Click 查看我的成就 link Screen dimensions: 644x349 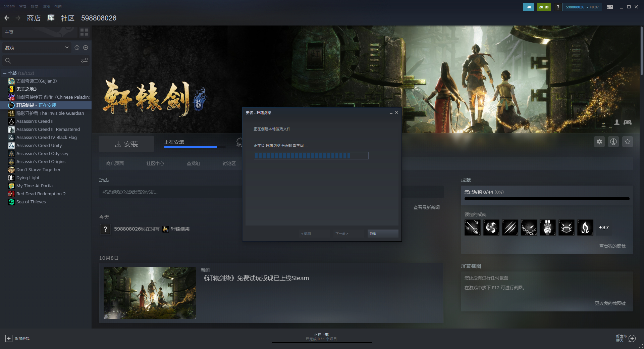pyautogui.click(x=612, y=246)
